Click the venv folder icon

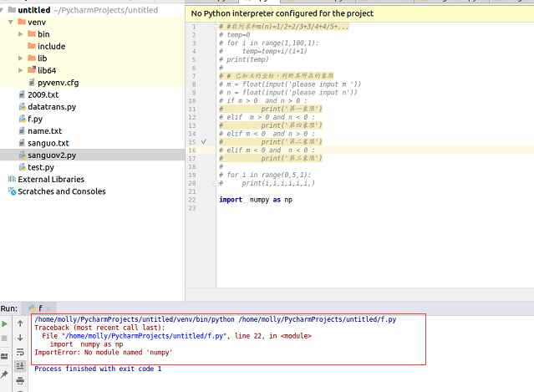click(x=22, y=22)
